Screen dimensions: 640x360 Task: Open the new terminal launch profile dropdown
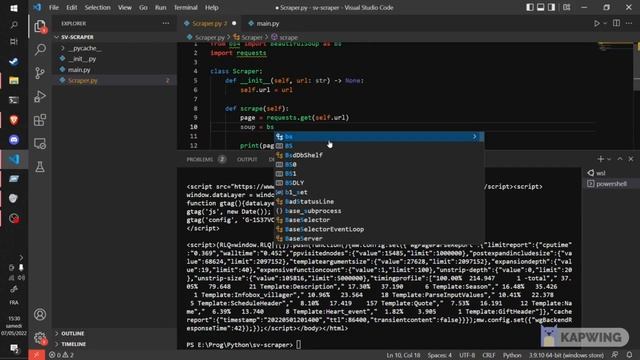click(609, 159)
